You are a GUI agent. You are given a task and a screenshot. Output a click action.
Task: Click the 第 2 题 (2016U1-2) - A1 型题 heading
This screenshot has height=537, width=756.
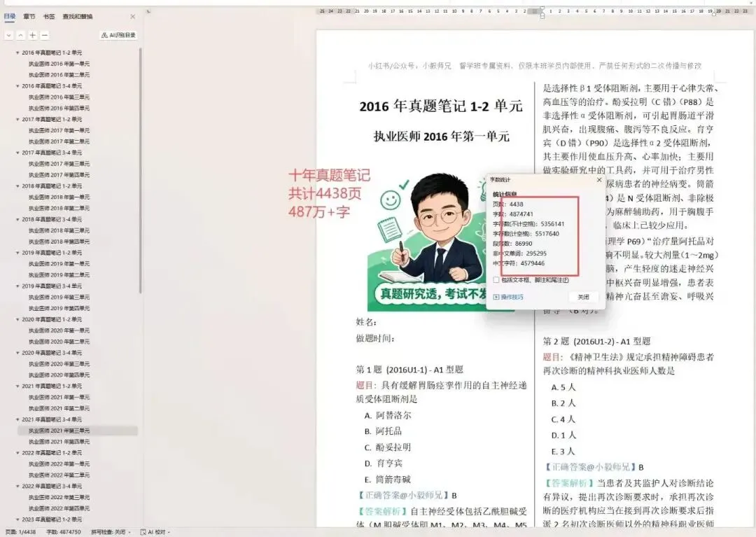596,341
